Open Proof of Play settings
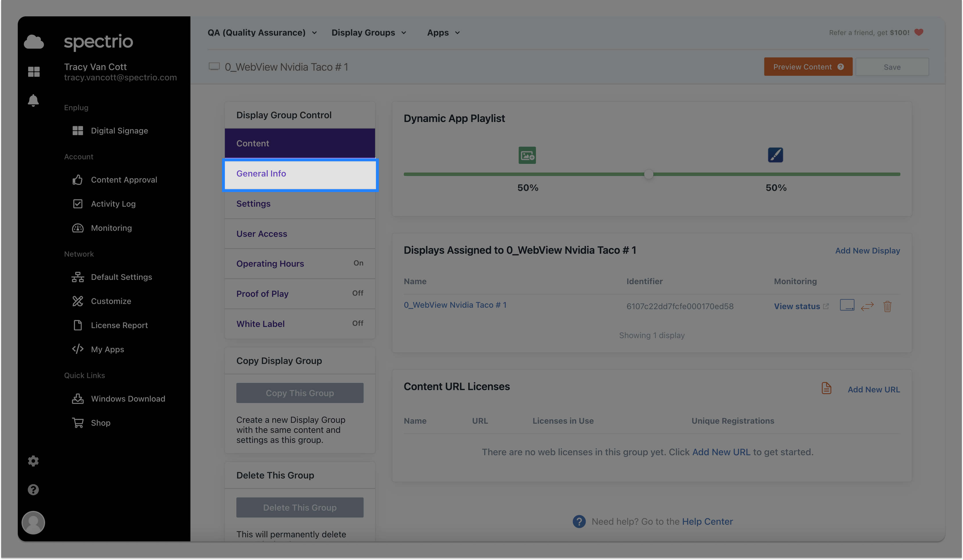Image resolution: width=963 pixels, height=560 pixels. tap(300, 294)
